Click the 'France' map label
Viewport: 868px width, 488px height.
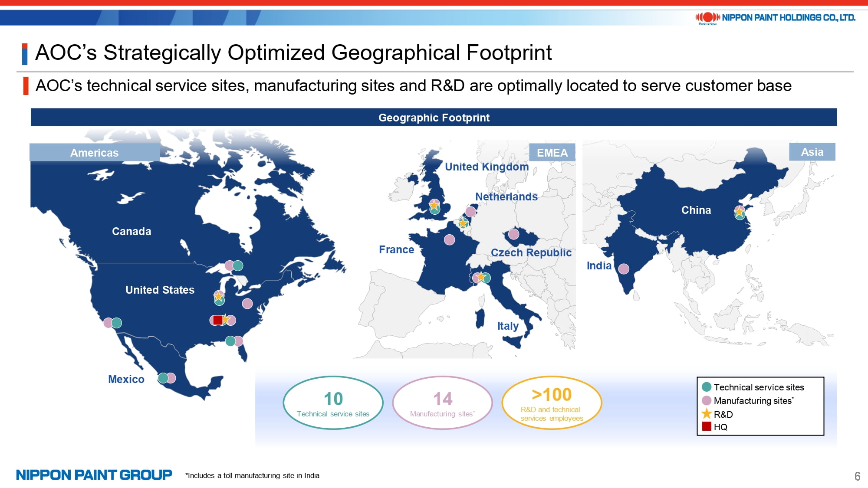(396, 249)
